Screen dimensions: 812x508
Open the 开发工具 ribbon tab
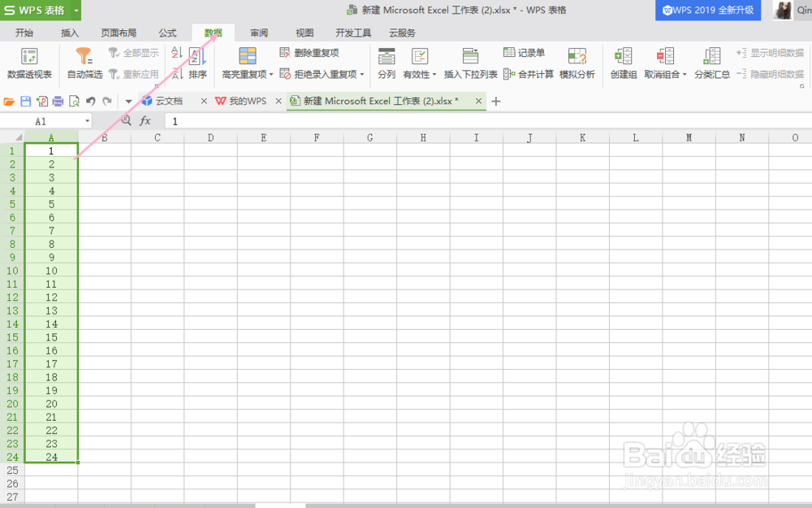(x=353, y=33)
